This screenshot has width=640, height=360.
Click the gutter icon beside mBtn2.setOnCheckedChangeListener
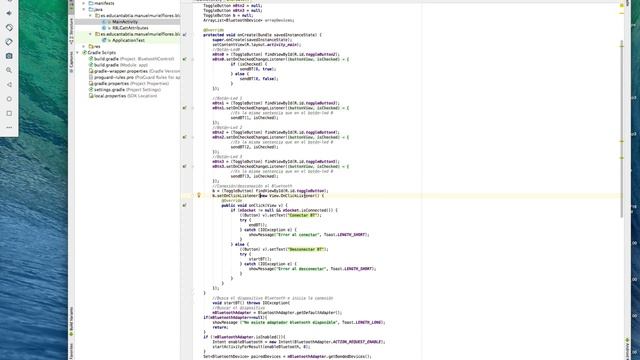(184, 137)
